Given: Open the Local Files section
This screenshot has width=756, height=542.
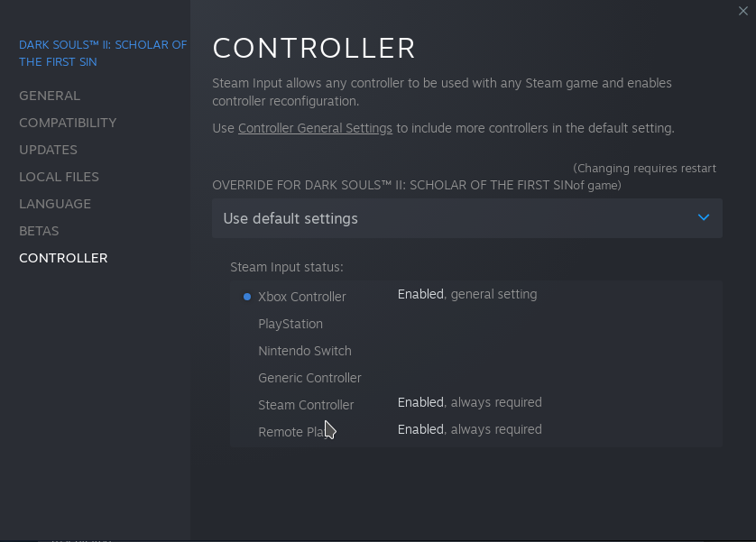Looking at the screenshot, I should [x=59, y=177].
